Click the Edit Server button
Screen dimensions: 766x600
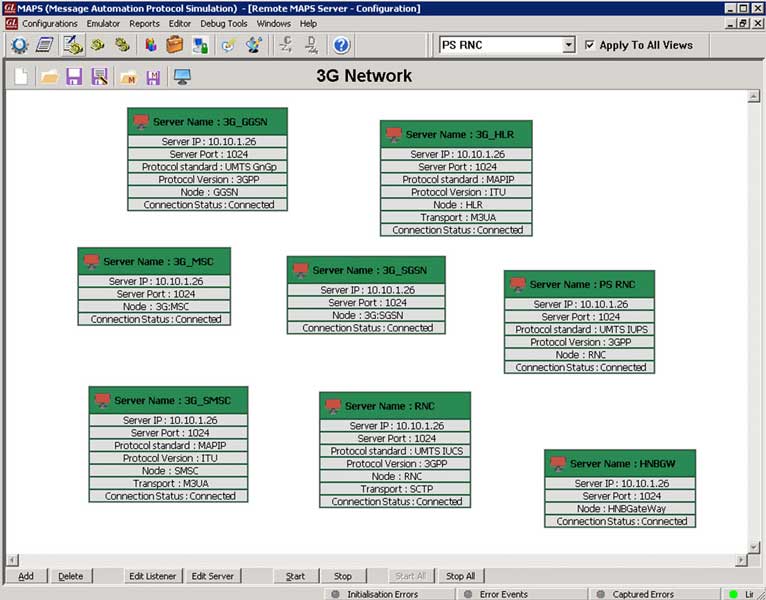click(x=213, y=576)
